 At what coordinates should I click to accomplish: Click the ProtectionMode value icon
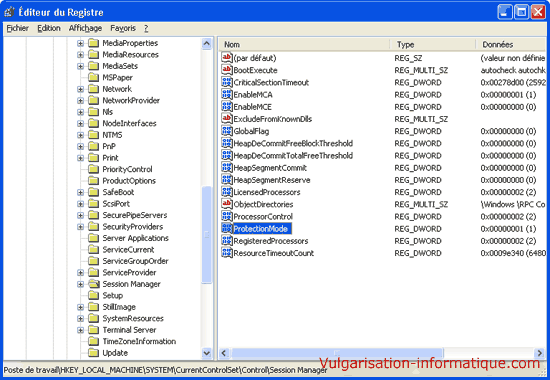click(x=227, y=228)
